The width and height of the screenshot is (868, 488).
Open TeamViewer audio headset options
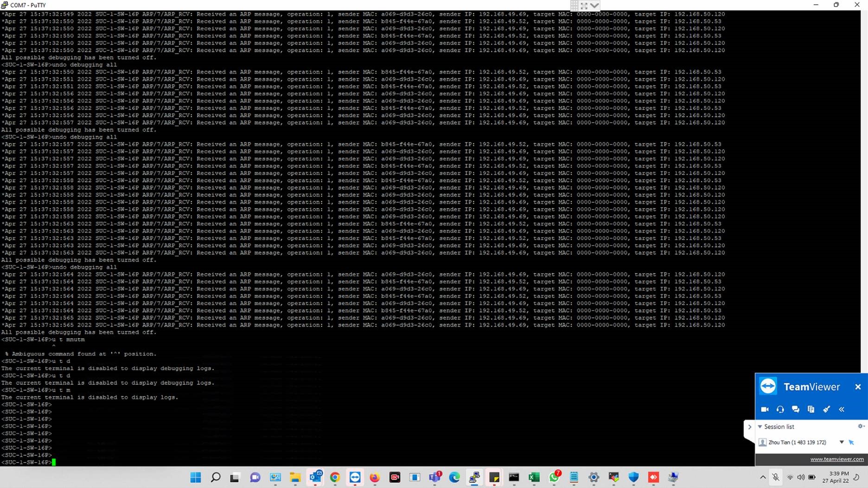(x=780, y=409)
